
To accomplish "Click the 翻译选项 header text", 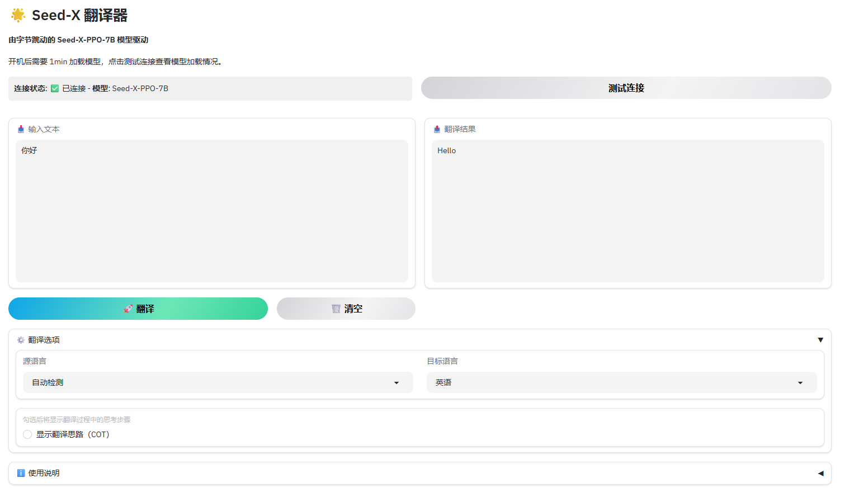I will tap(44, 340).
